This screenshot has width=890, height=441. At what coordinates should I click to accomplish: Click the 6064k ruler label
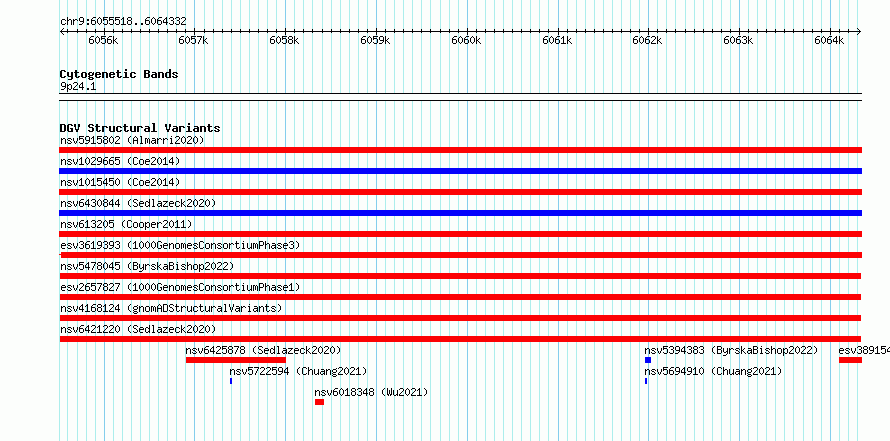tap(829, 40)
